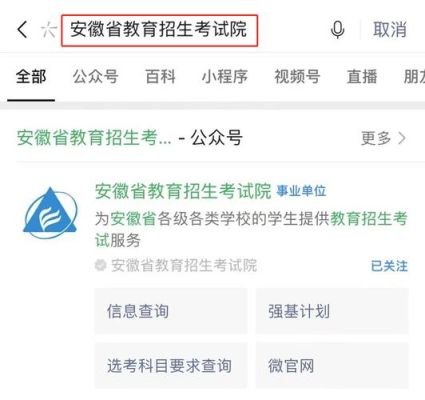This screenshot has width=425, height=400.
Task: Open the blue triangle account logo
Action: (50, 213)
